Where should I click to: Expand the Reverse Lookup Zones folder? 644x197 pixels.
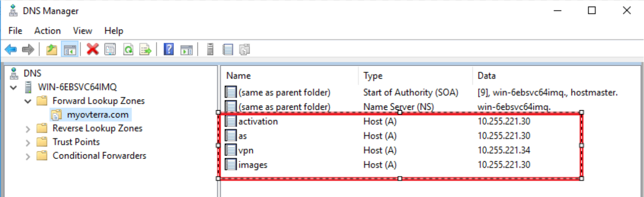28,129
